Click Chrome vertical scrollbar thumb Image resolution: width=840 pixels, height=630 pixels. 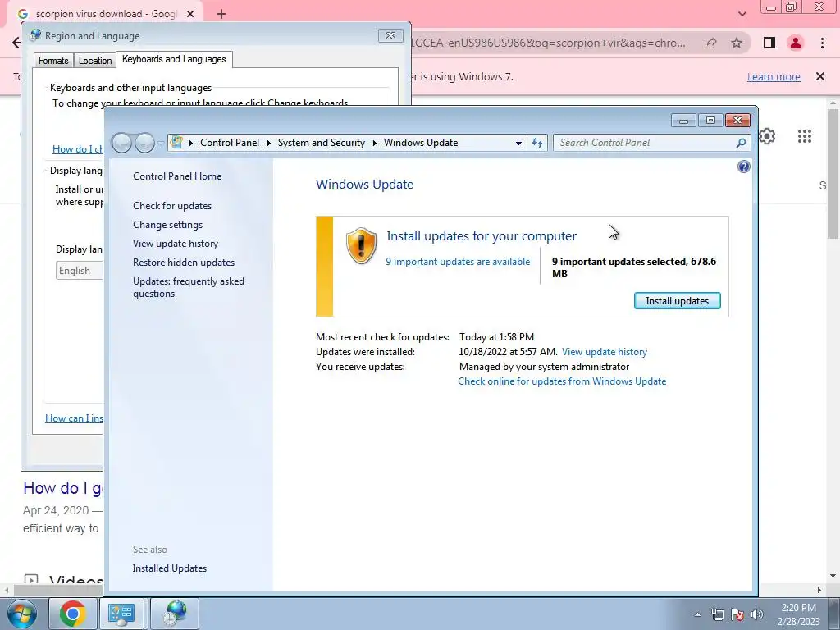(x=833, y=174)
